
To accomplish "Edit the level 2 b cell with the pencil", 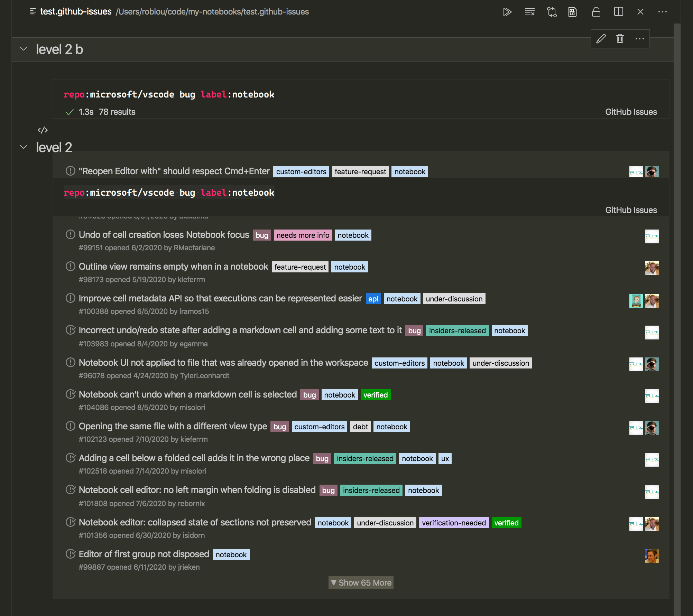I will click(x=601, y=38).
